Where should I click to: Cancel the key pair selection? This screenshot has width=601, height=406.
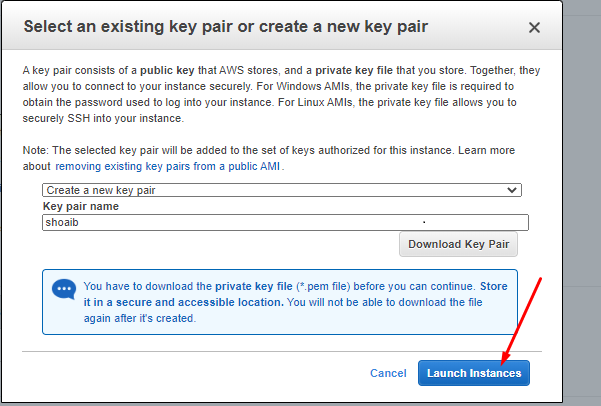pyautogui.click(x=388, y=373)
